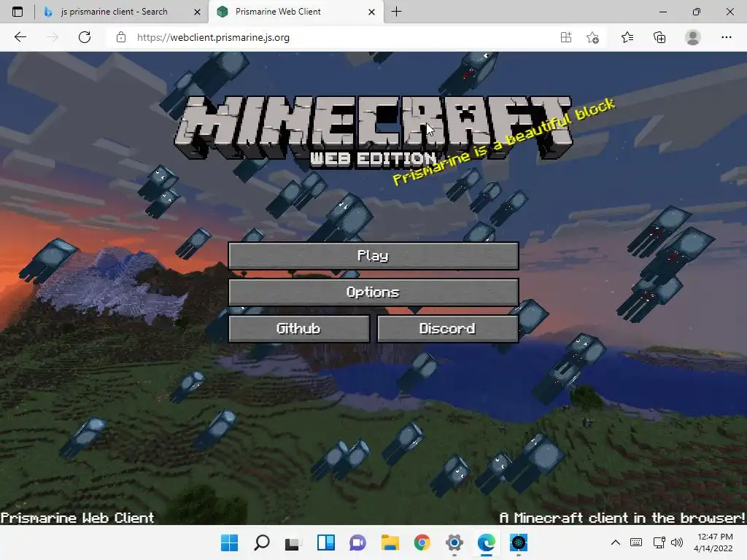Open the Discord link button

pos(448,329)
